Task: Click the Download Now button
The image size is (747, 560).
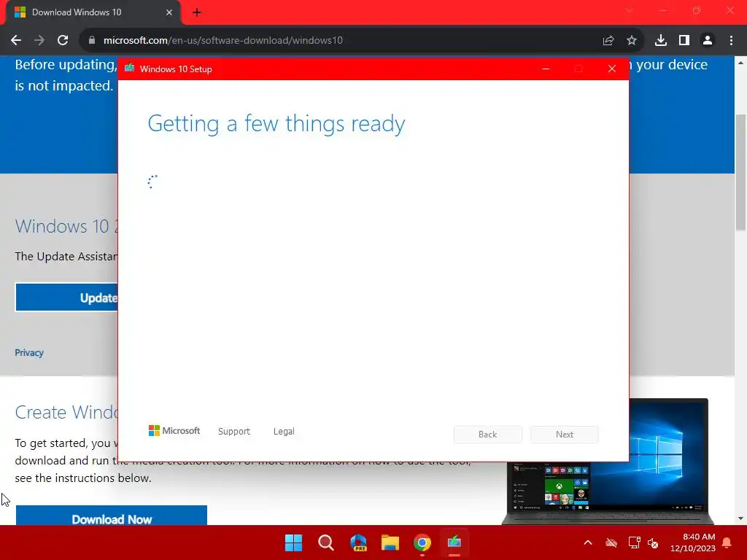Action: click(x=112, y=516)
